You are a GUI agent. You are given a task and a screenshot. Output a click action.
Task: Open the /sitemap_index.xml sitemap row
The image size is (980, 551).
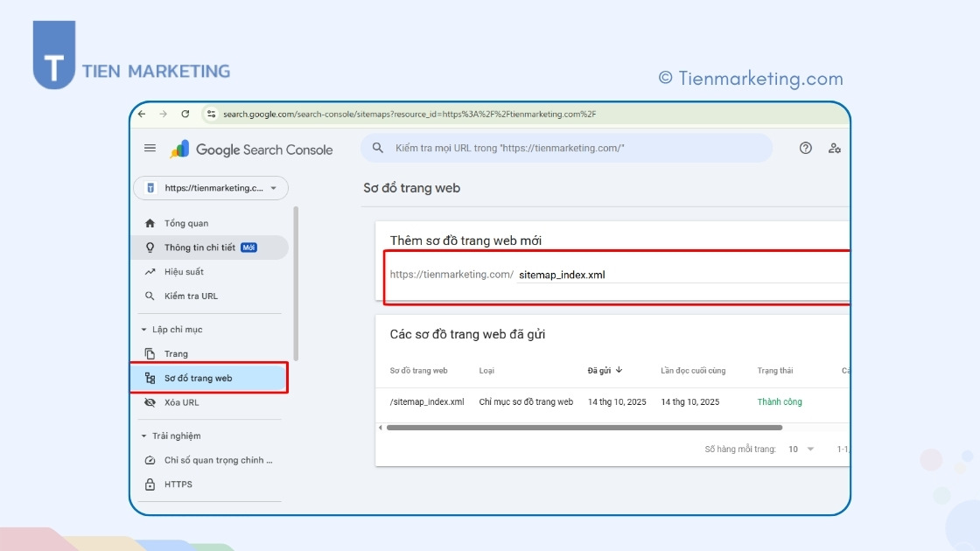tap(427, 402)
